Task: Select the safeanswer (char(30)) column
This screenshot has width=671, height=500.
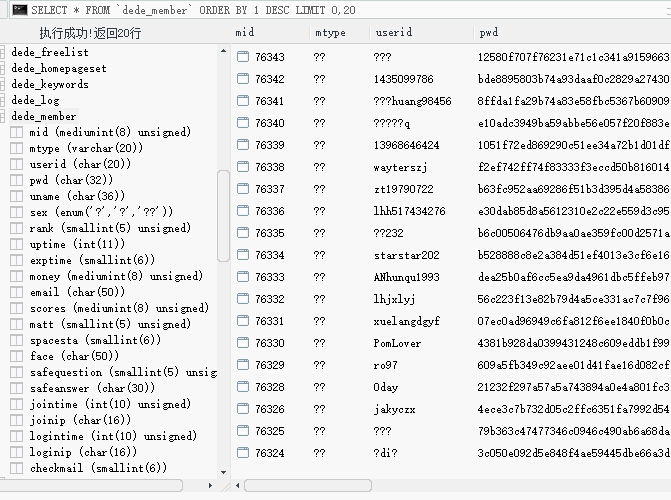Action: [x=92, y=388]
